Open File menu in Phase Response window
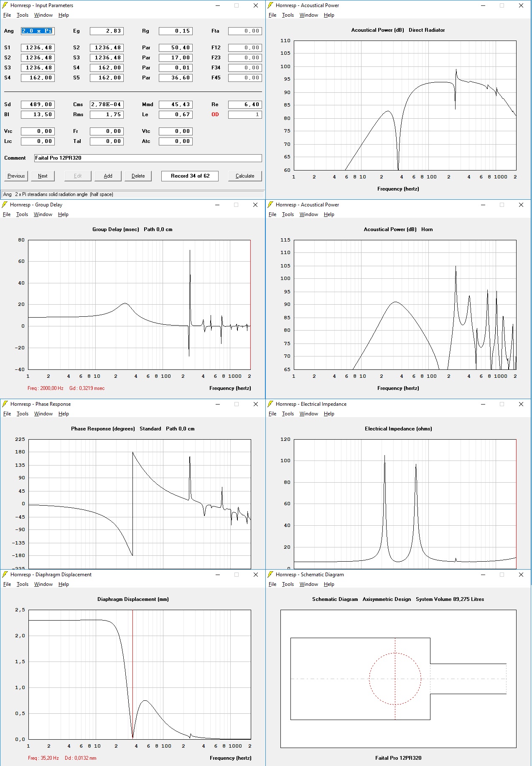This screenshot has width=532, height=766. 7,414
